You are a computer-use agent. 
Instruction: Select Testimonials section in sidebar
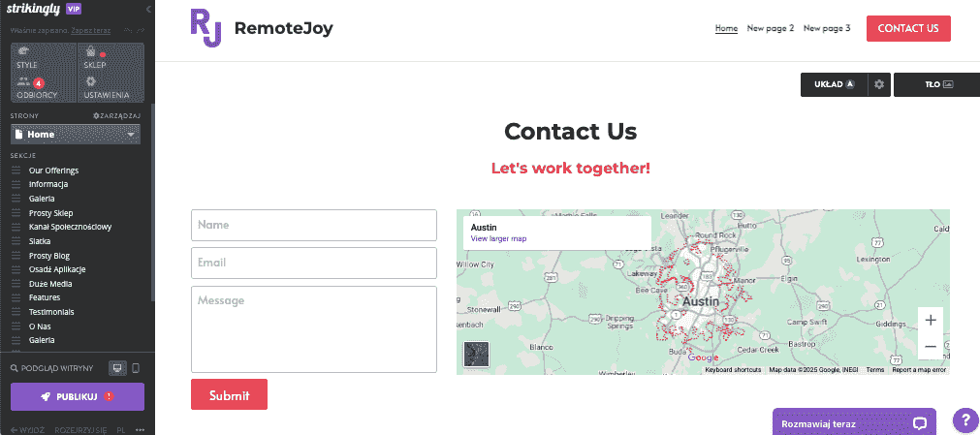pos(51,312)
